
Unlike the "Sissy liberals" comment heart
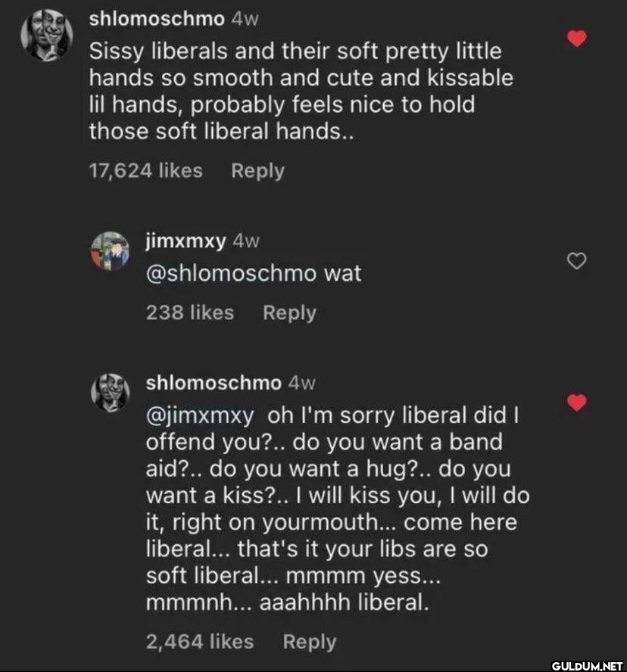[578, 39]
